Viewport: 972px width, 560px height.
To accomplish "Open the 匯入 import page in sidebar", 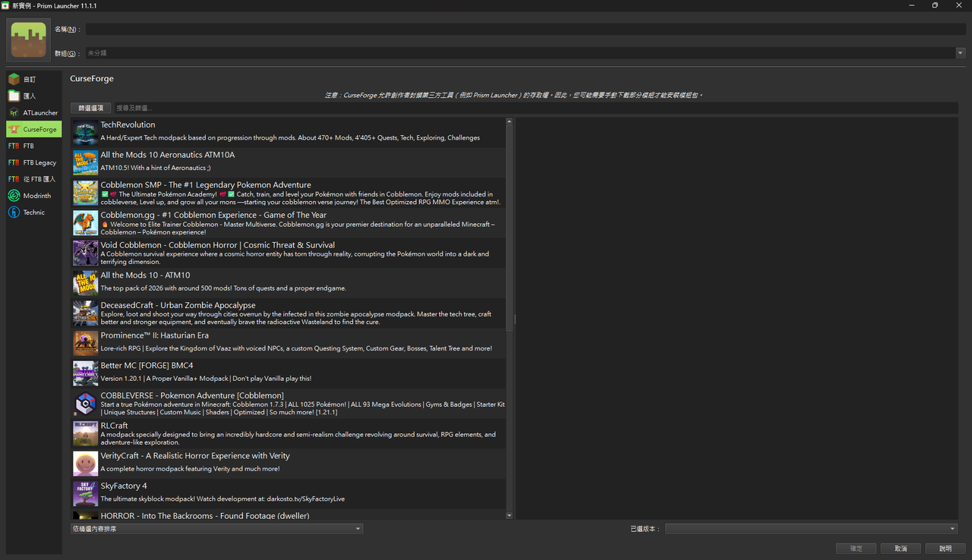I will point(33,96).
